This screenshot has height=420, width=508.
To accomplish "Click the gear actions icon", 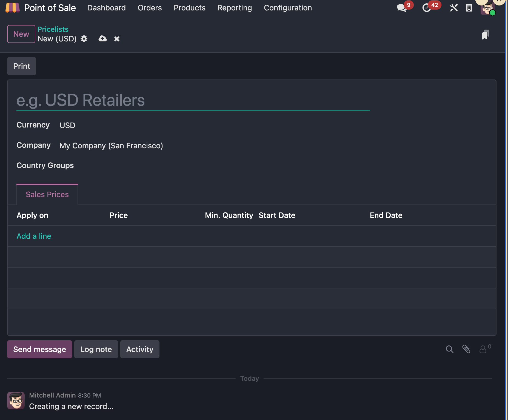I will pyautogui.click(x=84, y=39).
